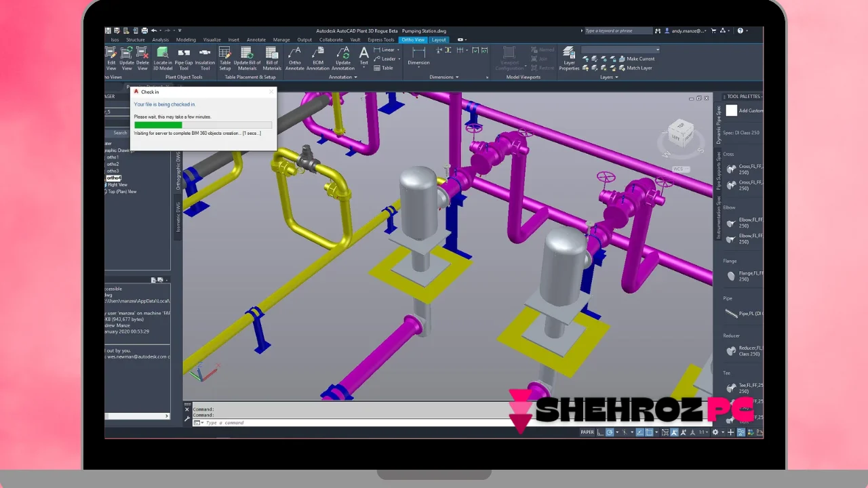Click the Customization gear in status bar
The height and width of the screenshot is (488, 868).
pos(715,432)
